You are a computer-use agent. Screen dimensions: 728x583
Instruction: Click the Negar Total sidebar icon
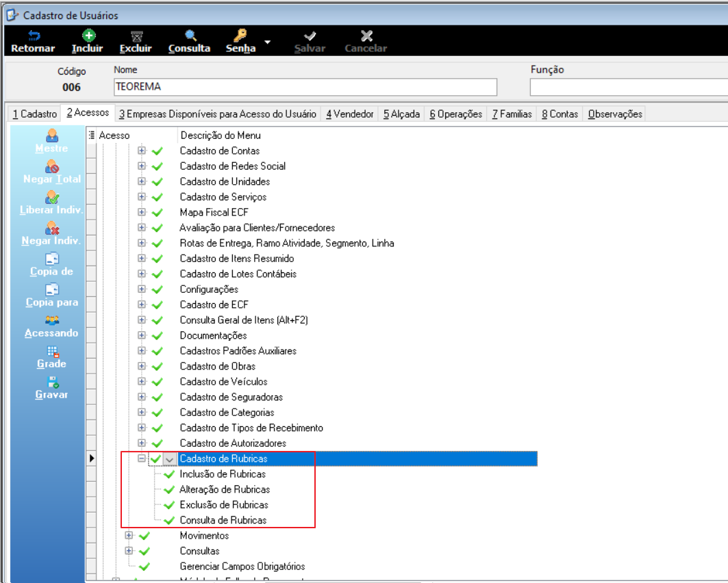point(52,166)
